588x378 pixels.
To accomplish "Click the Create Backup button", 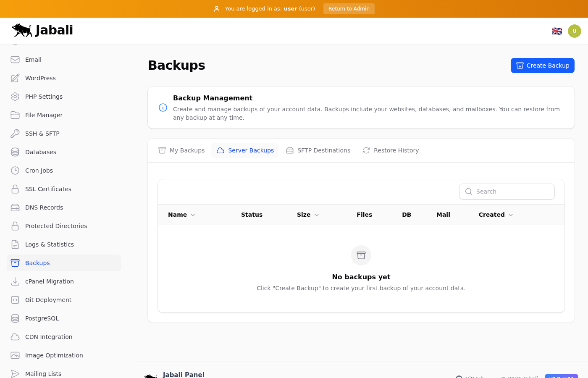I will coord(542,66).
